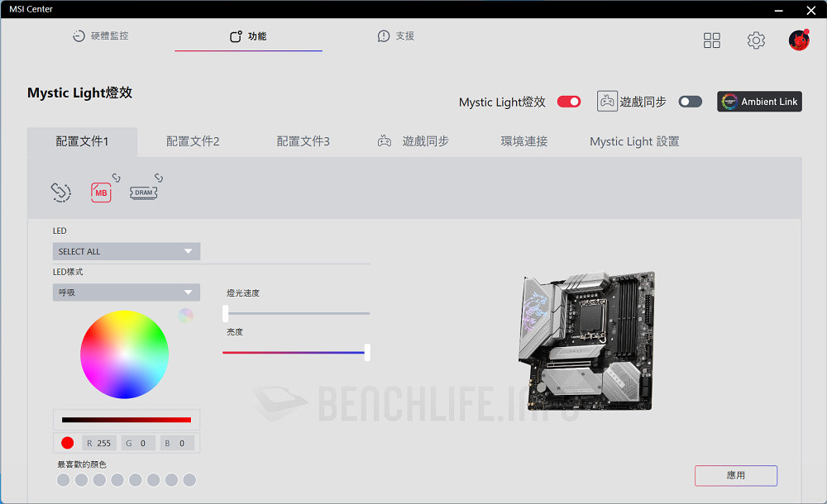
Task: Open the 遊戲同步 tab with gamepad icon
Action: 413,141
